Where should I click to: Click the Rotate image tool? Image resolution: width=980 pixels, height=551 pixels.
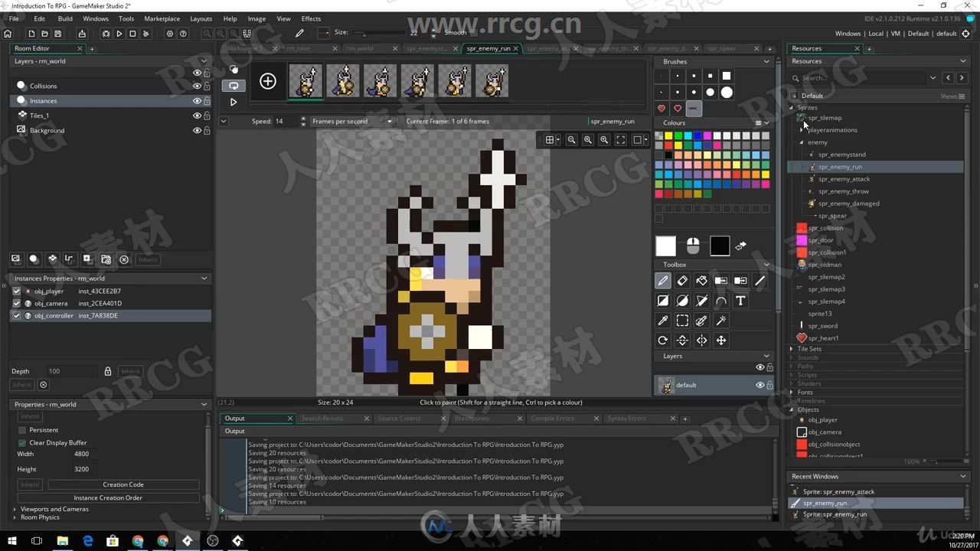click(663, 341)
